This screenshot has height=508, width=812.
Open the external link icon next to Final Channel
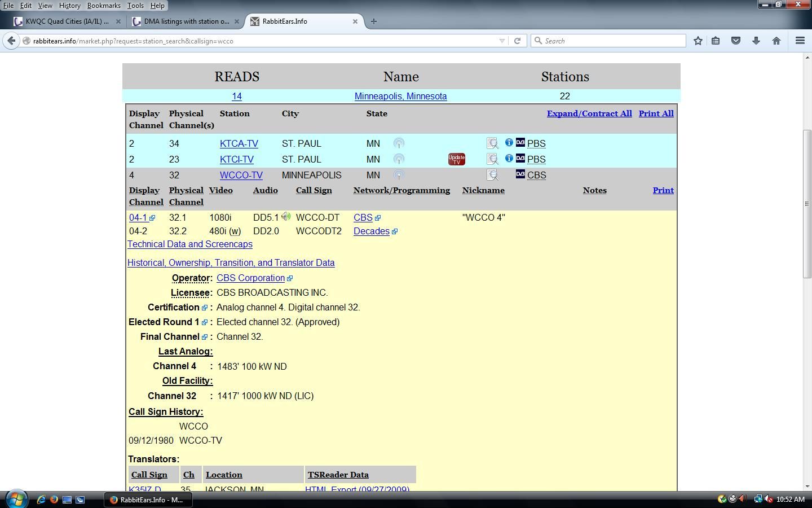click(x=205, y=337)
